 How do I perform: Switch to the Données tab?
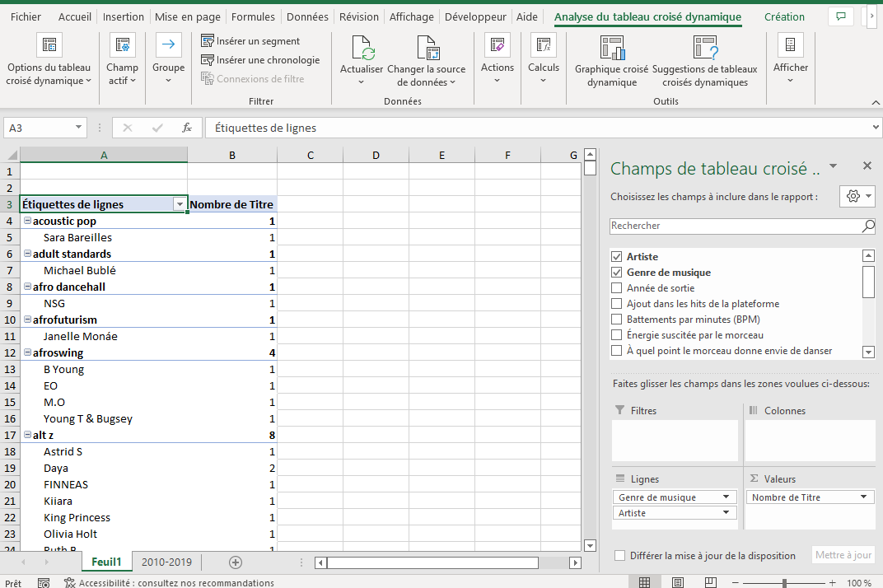coord(307,17)
